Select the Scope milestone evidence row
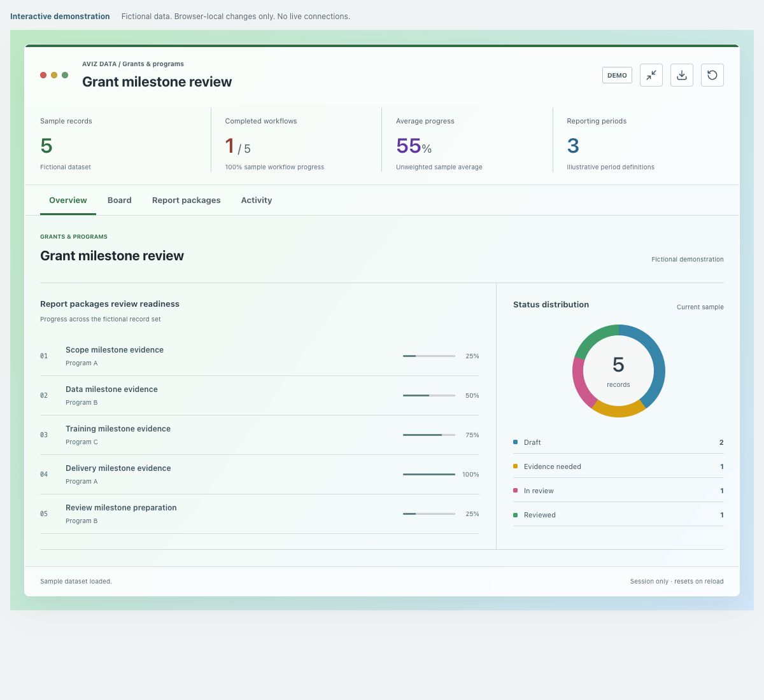Screen dimensions: 764x700 point(260,356)
